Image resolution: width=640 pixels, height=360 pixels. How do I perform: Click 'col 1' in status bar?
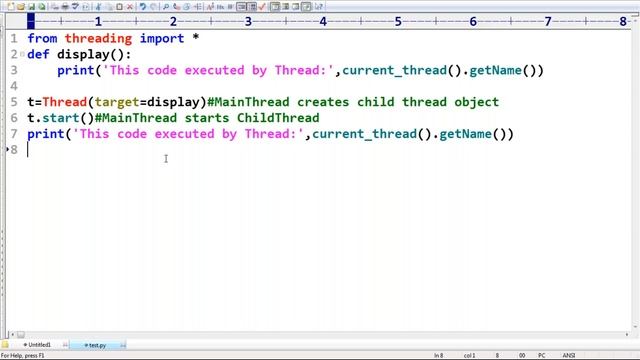pyautogui.click(x=469, y=356)
